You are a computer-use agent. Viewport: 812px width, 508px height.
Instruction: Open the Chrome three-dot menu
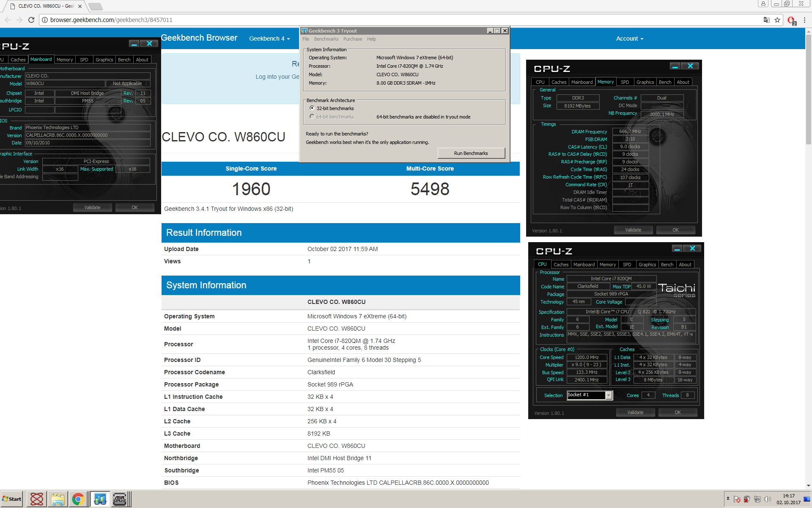pos(805,20)
